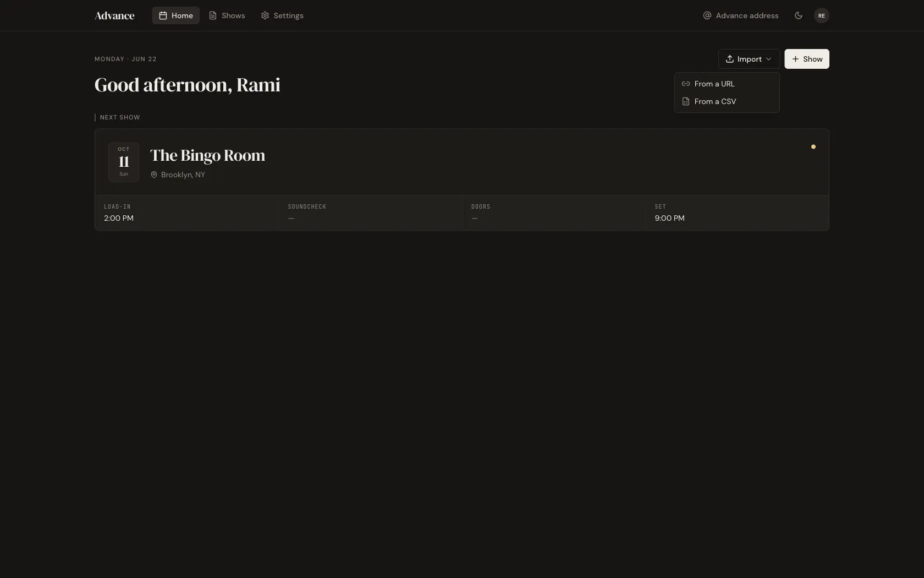924x578 pixels.
Task: Choose From a URL import option
Action: tap(727, 84)
